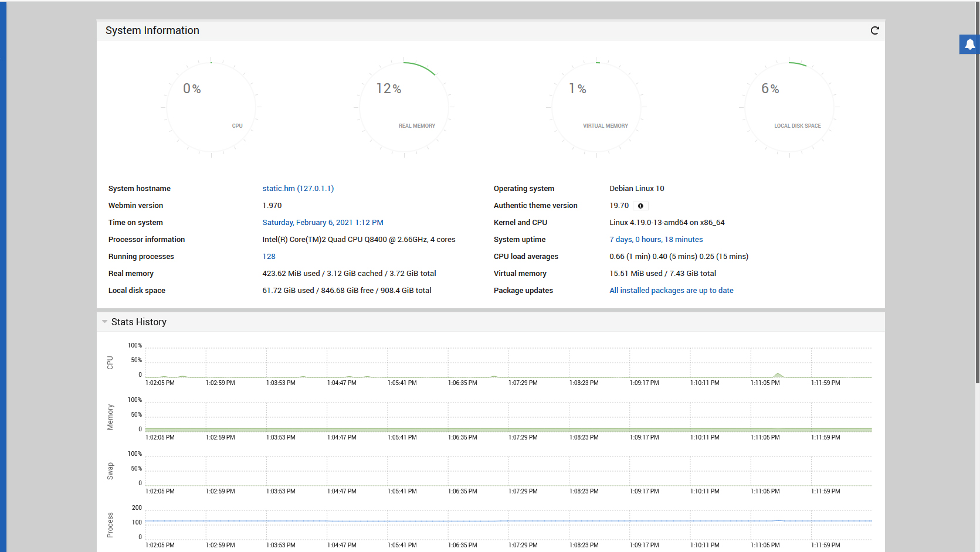
Task: Click the theme version info icon
Action: 640,206
